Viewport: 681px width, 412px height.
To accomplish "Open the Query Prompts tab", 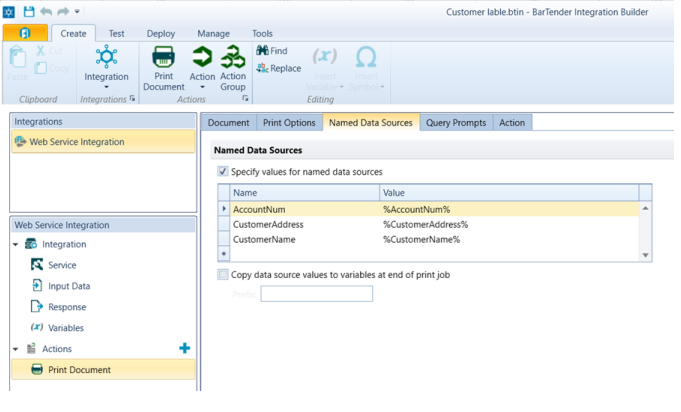I will point(456,123).
